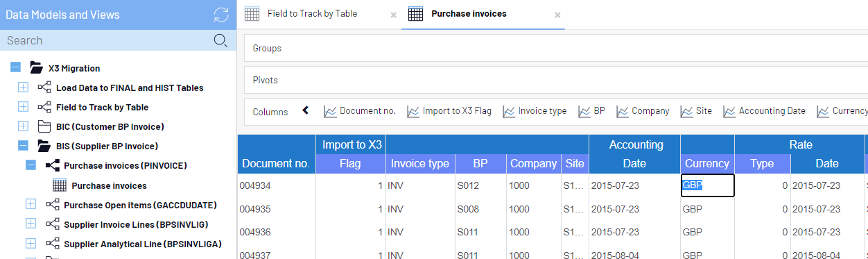Refresh the Data Models and Views panel
Image resolution: width=868 pixels, height=259 pixels.
point(221,15)
